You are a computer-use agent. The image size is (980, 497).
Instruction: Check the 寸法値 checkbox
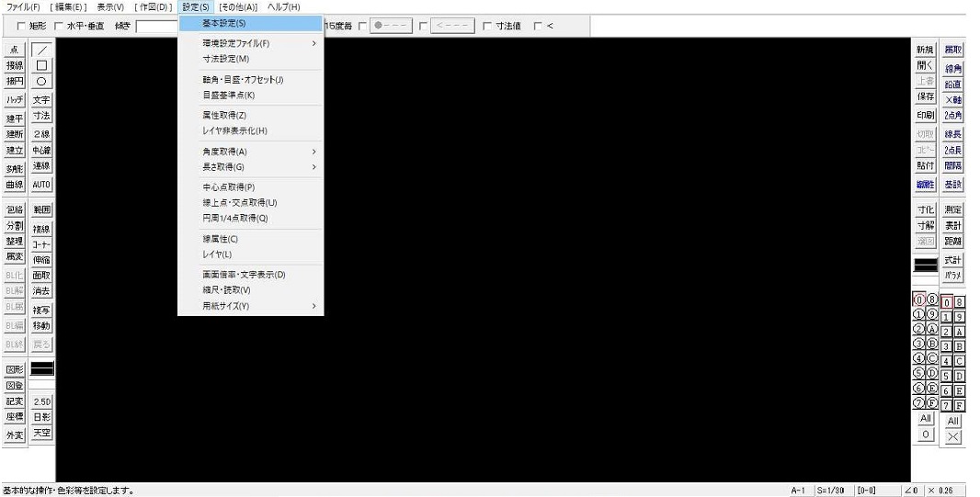click(x=487, y=26)
